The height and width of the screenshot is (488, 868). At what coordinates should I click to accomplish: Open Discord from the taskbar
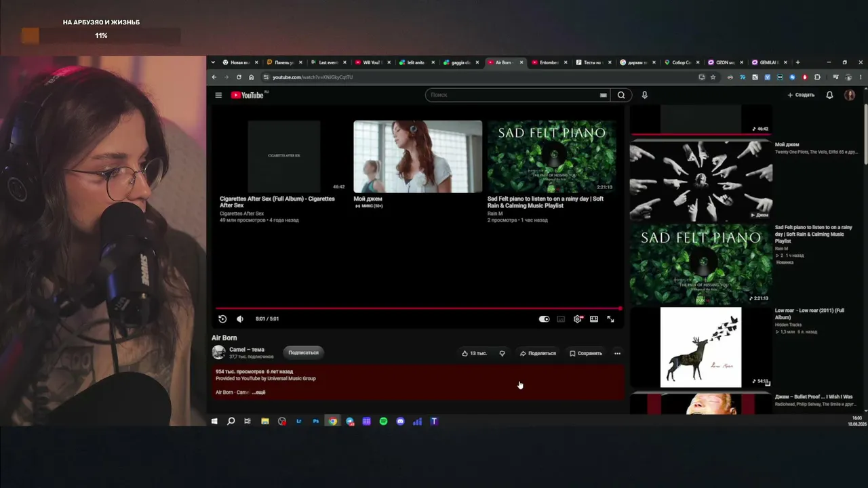click(x=400, y=422)
